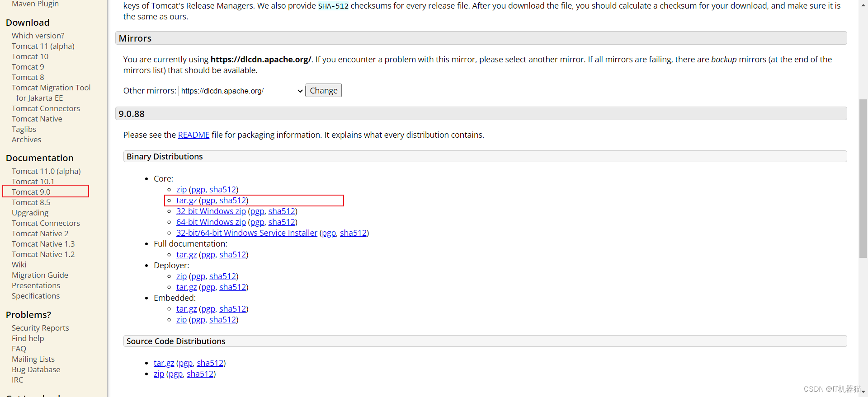Select Tomcat 10 download page
This screenshot has width=868, height=397.
[x=30, y=56]
